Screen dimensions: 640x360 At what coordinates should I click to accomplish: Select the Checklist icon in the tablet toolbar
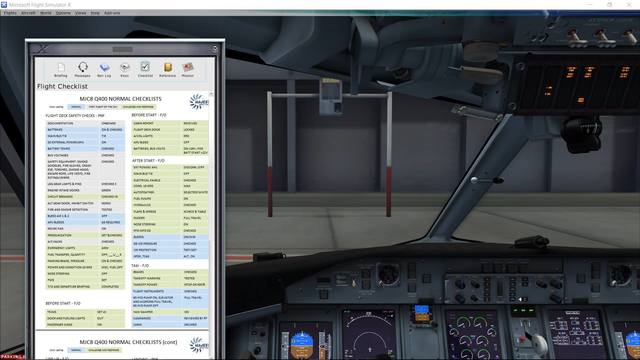pyautogui.click(x=145, y=69)
